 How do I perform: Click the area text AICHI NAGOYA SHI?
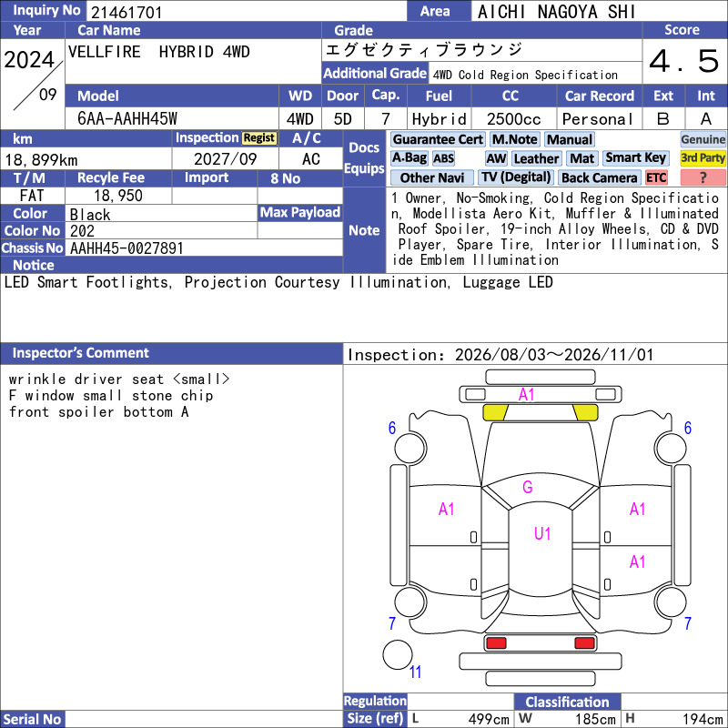click(x=556, y=12)
